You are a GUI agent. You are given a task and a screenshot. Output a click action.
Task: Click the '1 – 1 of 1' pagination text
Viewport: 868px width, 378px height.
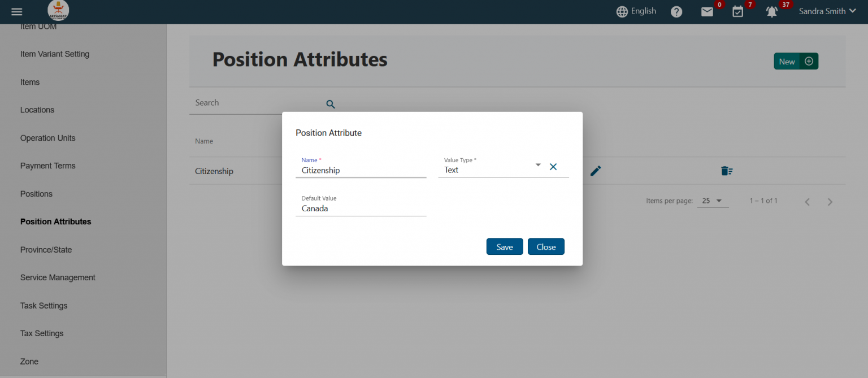[763, 201]
